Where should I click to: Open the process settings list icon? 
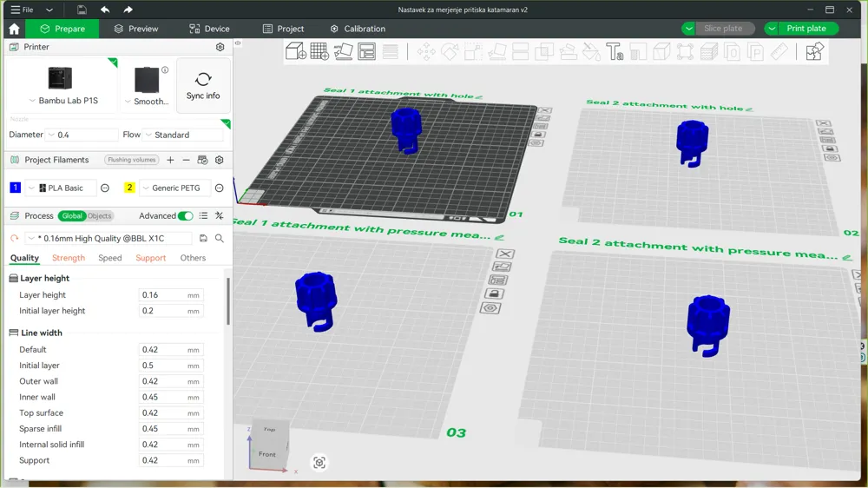pyautogui.click(x=204, y=216)
